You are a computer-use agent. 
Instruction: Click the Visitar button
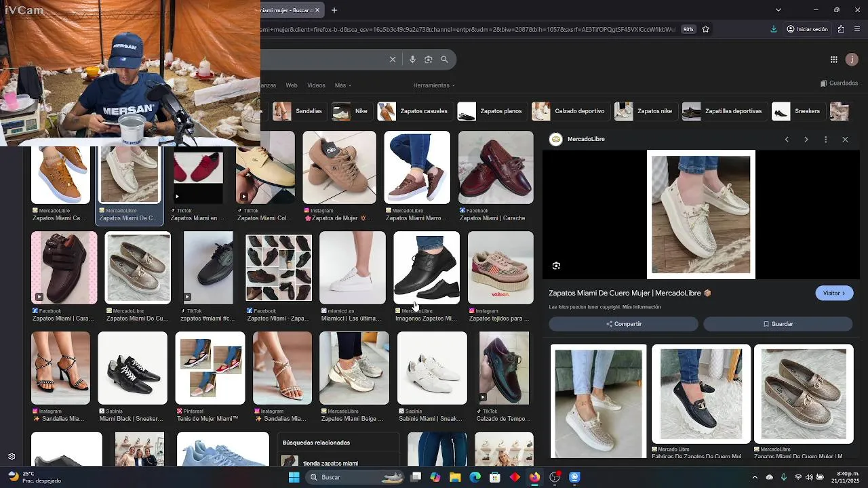834,293
